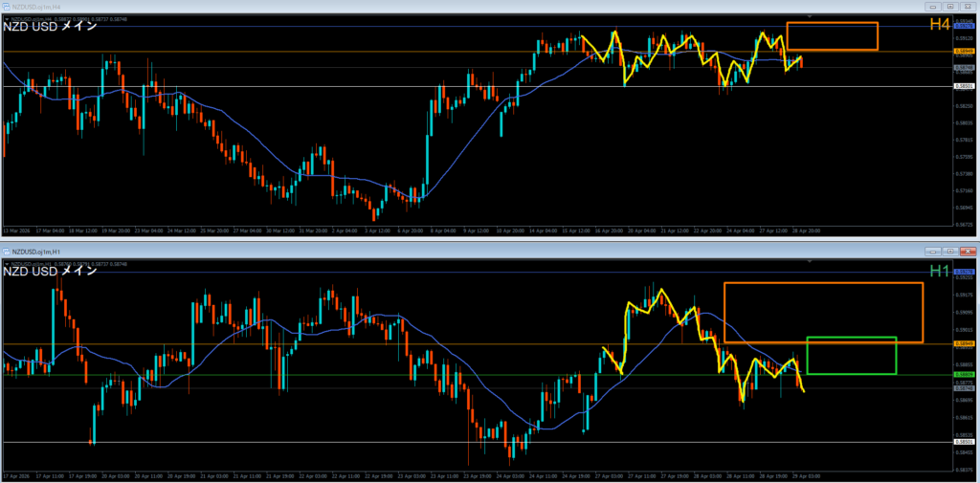Click the chart shift triangle marker in the H1 chart
980x483 pixels.
coord(810,260)
